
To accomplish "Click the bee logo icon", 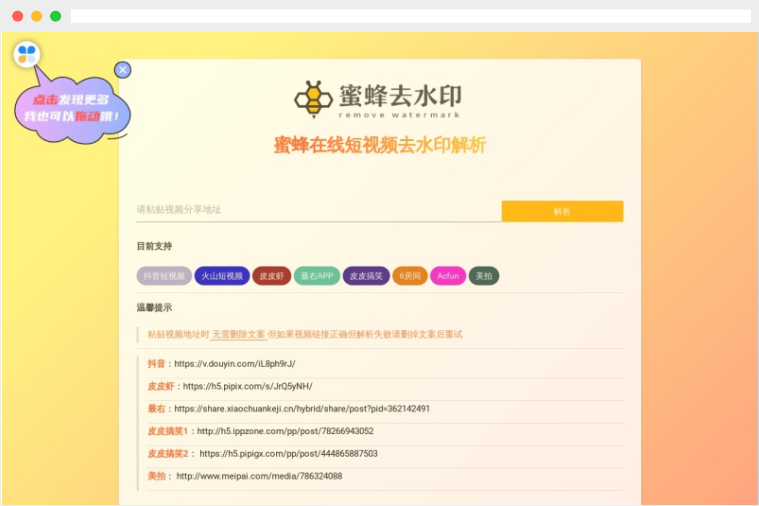I will click(x=313, y=99).
